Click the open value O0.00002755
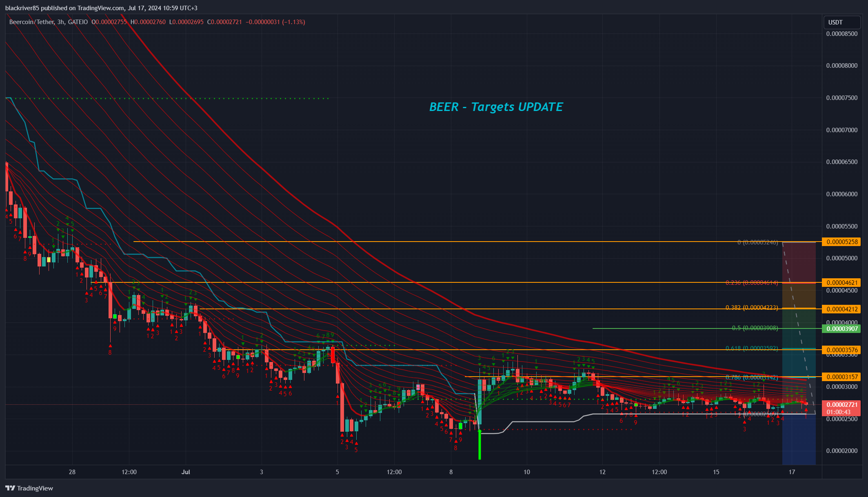This screenshot has width=868, height=497. [x=109, y=22]
